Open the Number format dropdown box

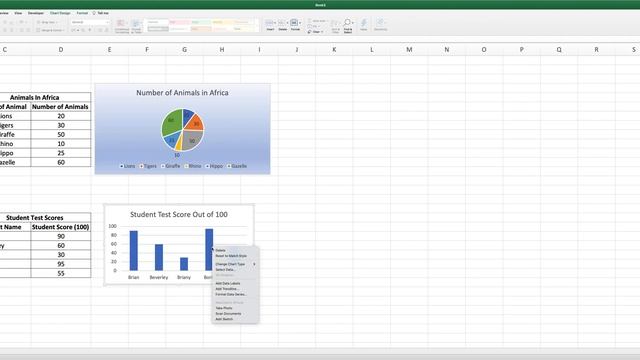pyautogui.click(x=90, y=22)
